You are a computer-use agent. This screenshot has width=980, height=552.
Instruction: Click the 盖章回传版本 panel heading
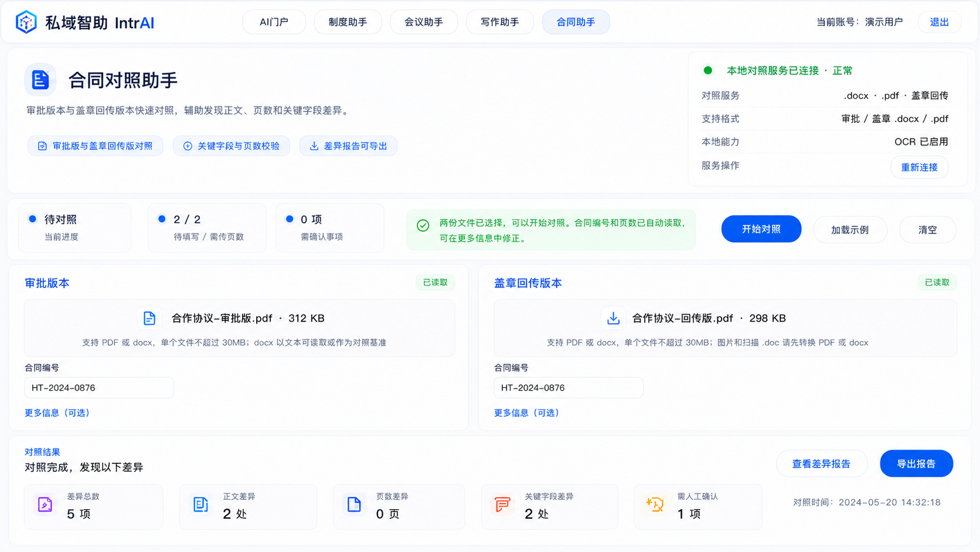[528, 283]
